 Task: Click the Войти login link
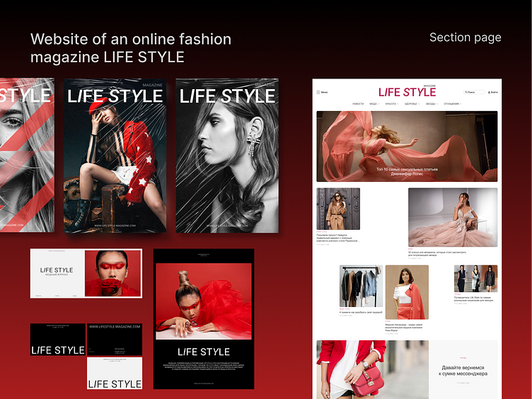[x=493, y=92]
